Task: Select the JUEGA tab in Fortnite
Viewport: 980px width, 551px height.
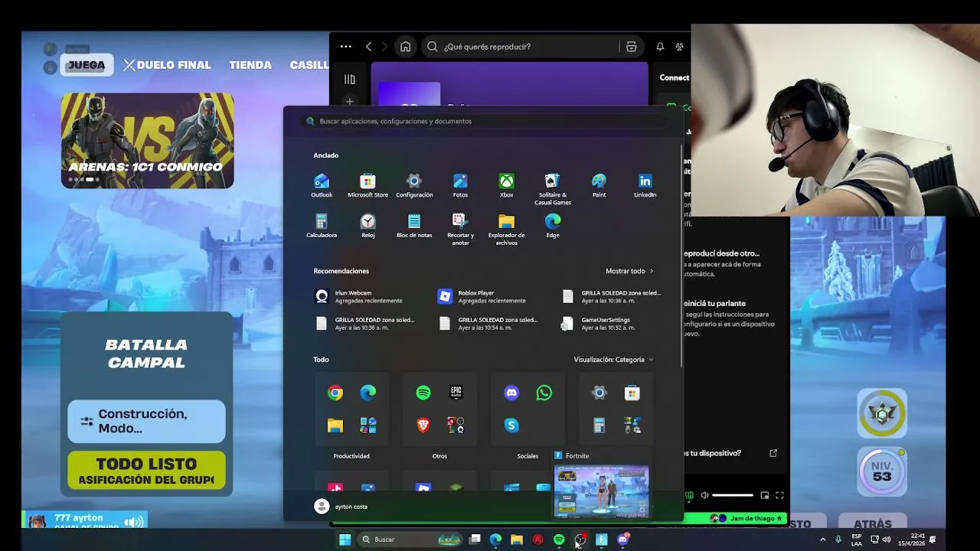Action: (86, 65)
